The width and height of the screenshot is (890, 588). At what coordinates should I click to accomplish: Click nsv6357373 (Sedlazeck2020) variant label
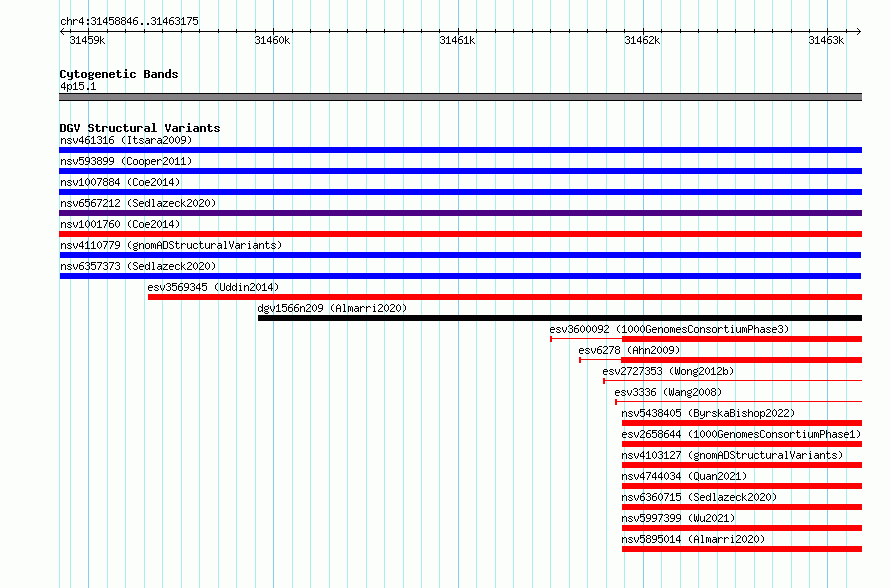point(138,266)
